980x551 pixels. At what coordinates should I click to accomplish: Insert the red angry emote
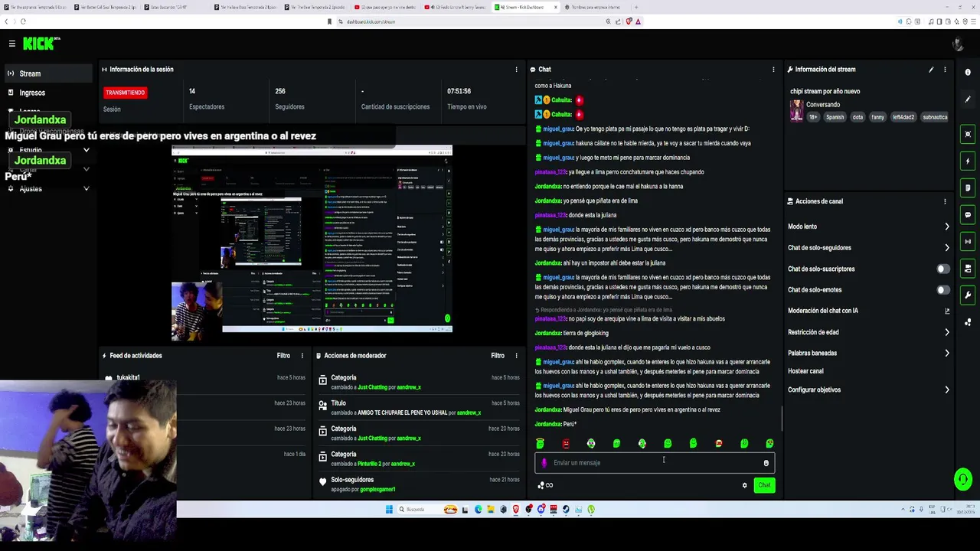(566, 443)
